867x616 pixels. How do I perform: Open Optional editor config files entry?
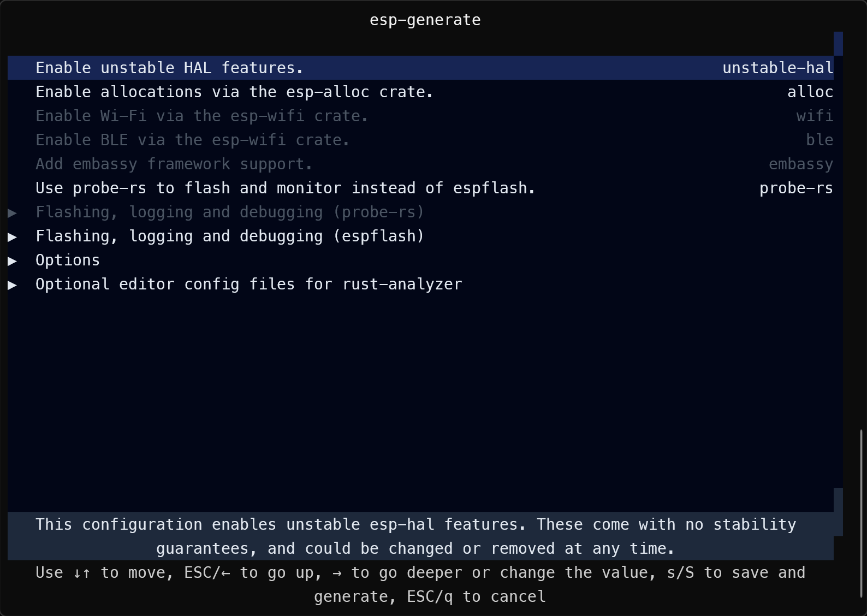click(x=249, y=284)
